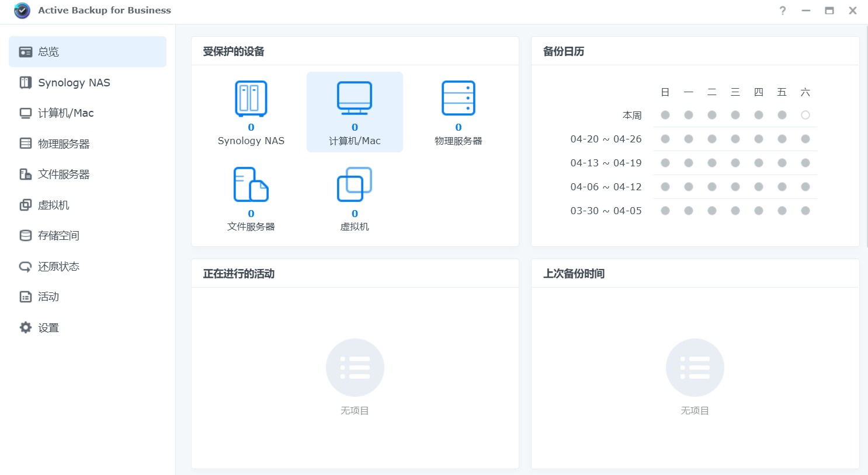This screenshot has width=868, height=475.
Task: Click the 上次备份时间 panel title
Action: 574,274
